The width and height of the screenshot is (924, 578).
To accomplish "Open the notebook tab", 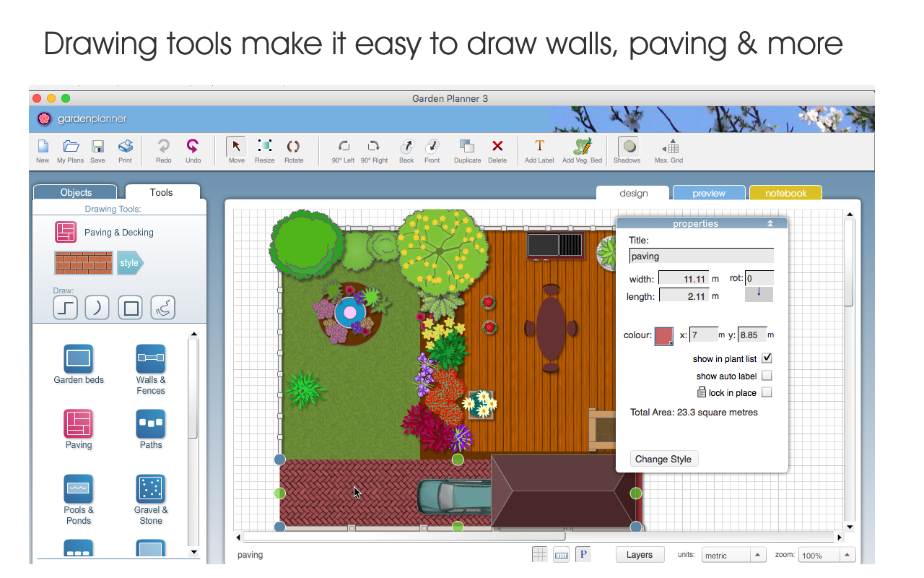I will pos(785,193).
